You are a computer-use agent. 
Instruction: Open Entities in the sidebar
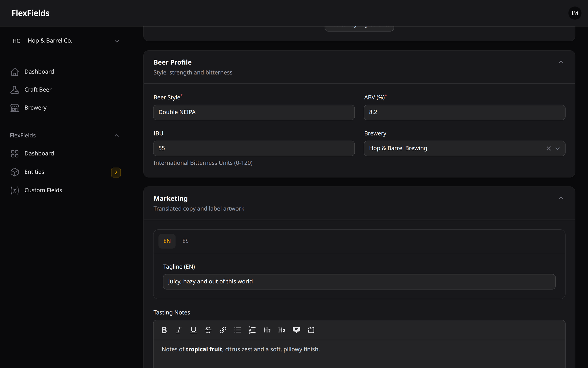[65, 172]
